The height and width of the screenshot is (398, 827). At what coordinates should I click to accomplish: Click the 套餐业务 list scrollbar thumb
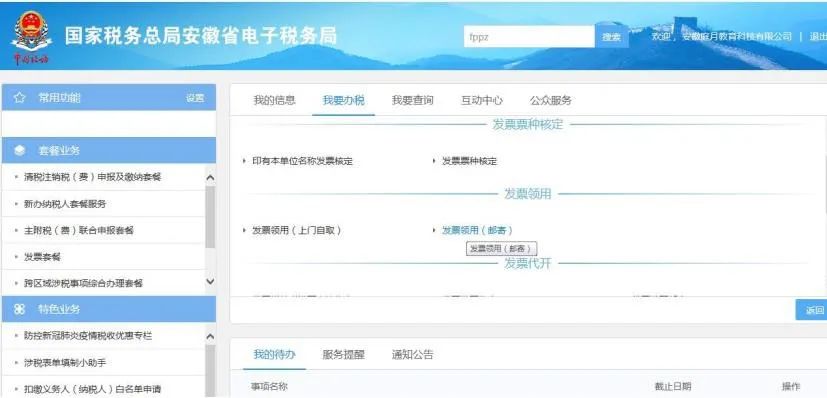(210, 217)
